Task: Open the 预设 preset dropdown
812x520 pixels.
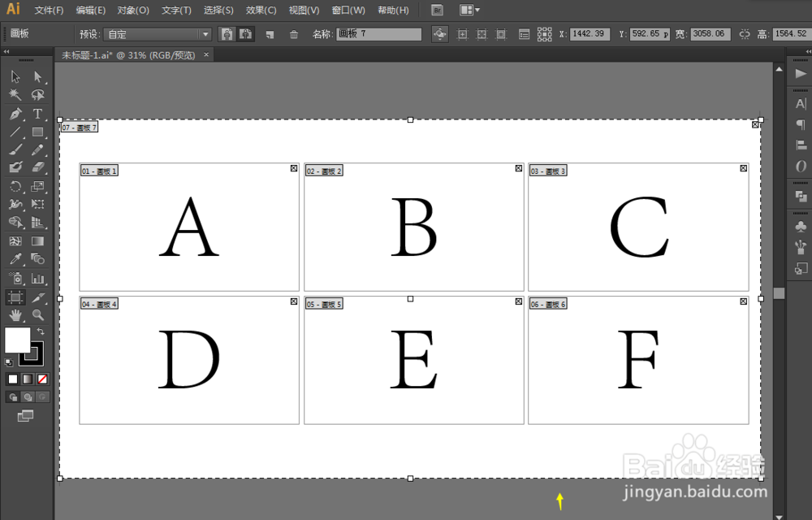Action: tap(158, 34)
